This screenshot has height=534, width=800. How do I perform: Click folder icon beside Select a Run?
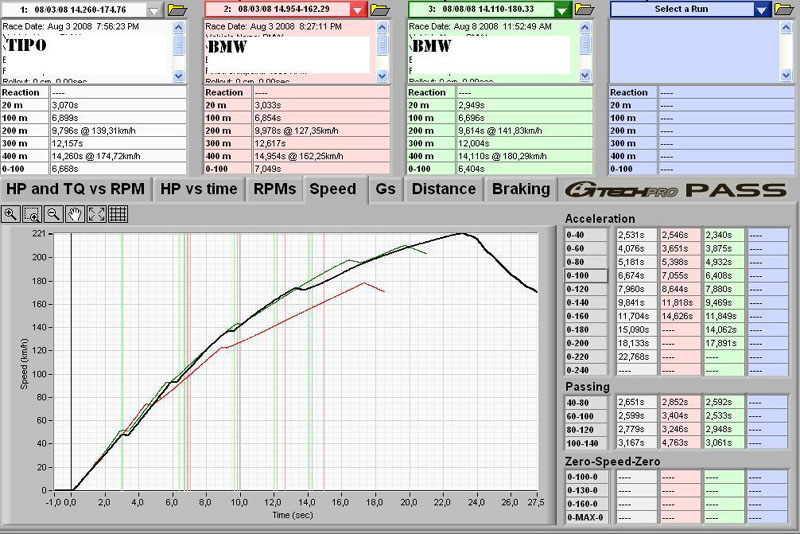(785, 9)
